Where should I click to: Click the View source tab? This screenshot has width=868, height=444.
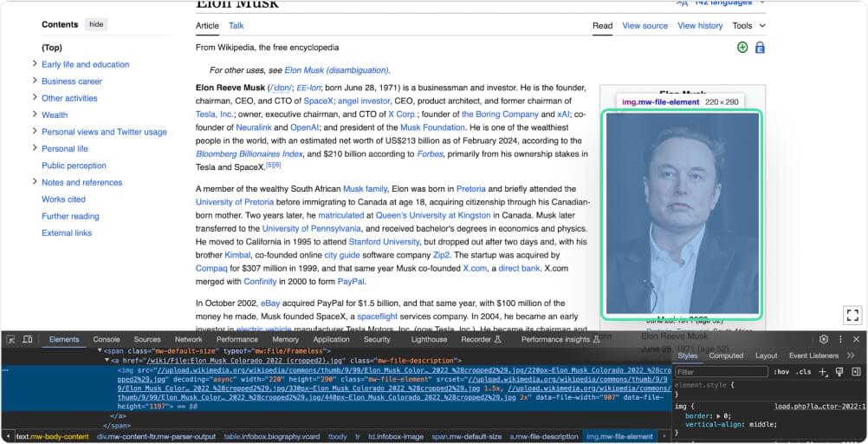645,25
